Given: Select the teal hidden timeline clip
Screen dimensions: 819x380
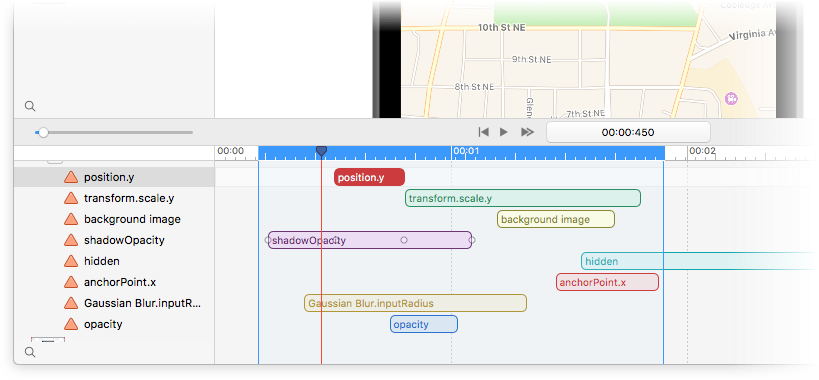Looking at the screenshot, I should tap(700, 261).
